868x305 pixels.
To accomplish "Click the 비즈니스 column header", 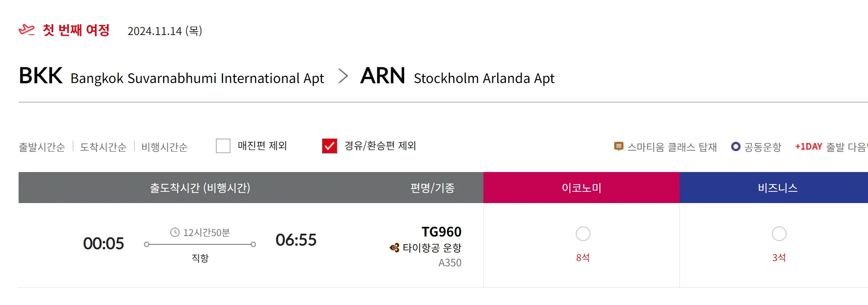I will pyautogui.click(x=778, y=188).
